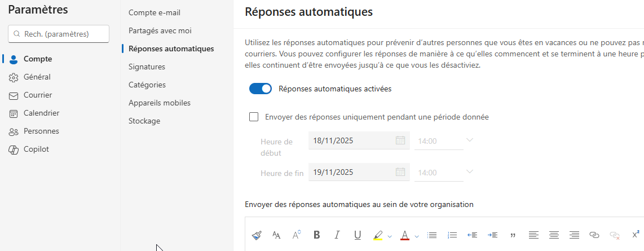This screenshot has height=251, width=644.
Task: Insert a numbered list
Action: click(x=452, y=235)
